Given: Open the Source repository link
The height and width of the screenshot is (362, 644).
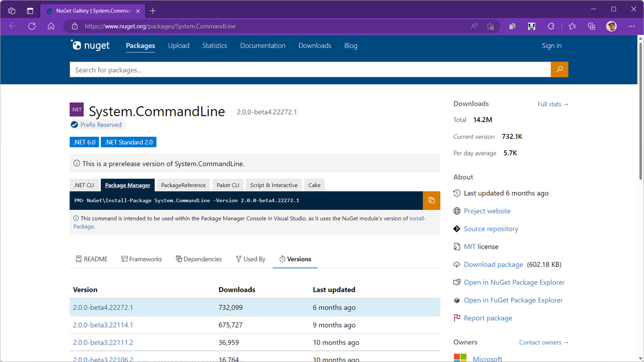Looking at the screenshot, I should (491, 228).
